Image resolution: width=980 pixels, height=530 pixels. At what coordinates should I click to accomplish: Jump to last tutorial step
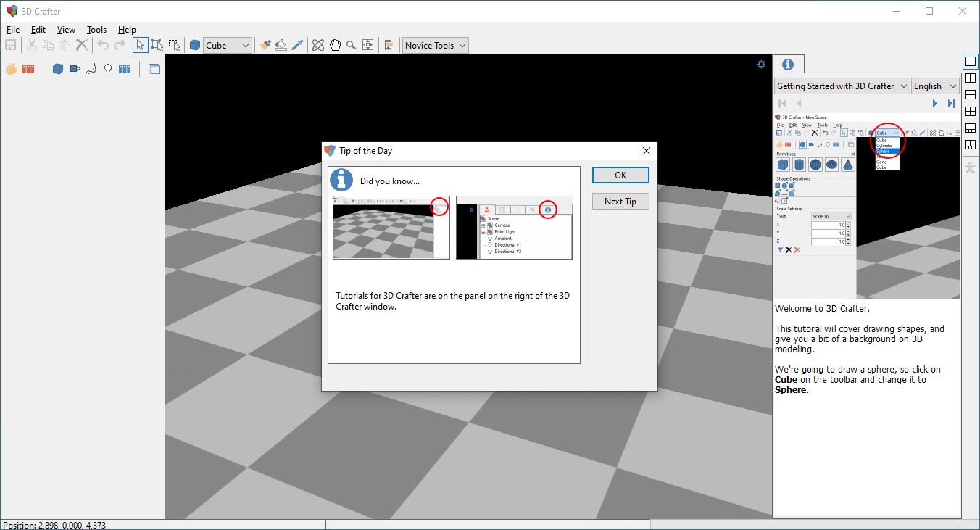pos(952,104)
